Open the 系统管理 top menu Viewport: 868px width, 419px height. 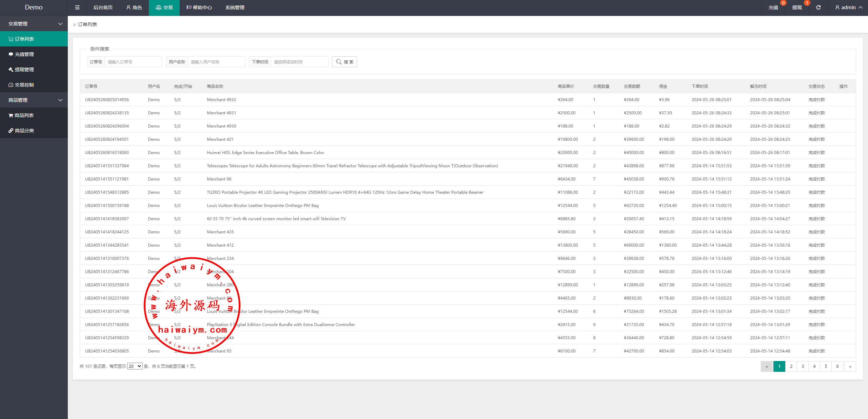point(235,7)
